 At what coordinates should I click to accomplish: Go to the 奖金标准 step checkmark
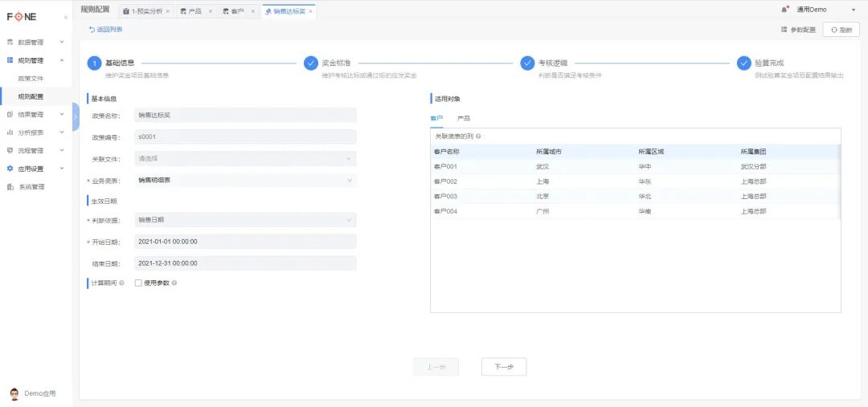[x=310, y=63]
